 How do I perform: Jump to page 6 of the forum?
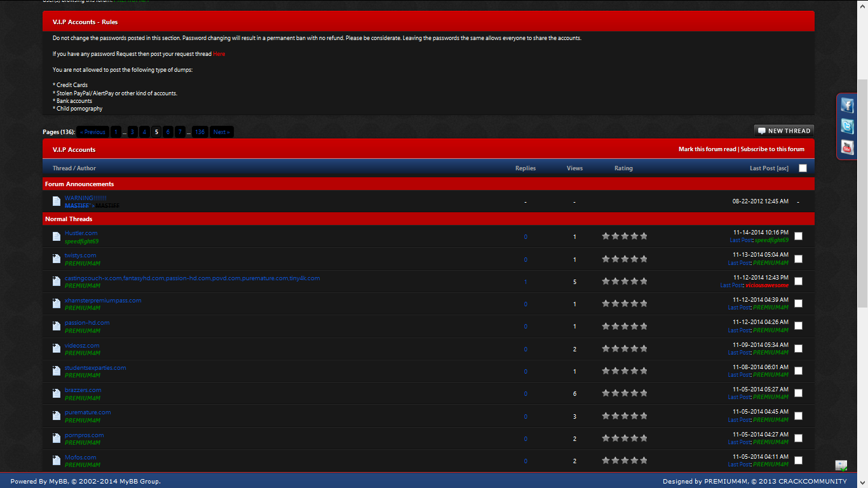pyautogui.click(x=168, y=132)
